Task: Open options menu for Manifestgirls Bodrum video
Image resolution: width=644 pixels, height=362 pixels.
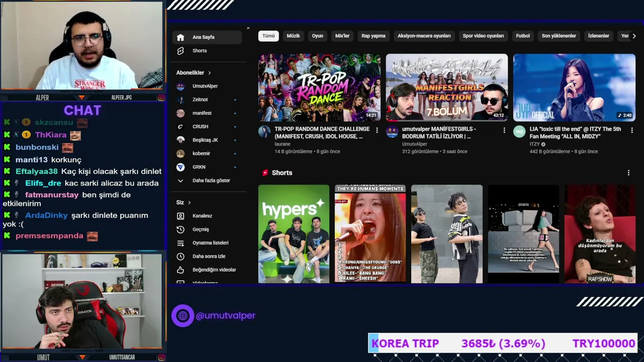Action: tap(504, 130)
